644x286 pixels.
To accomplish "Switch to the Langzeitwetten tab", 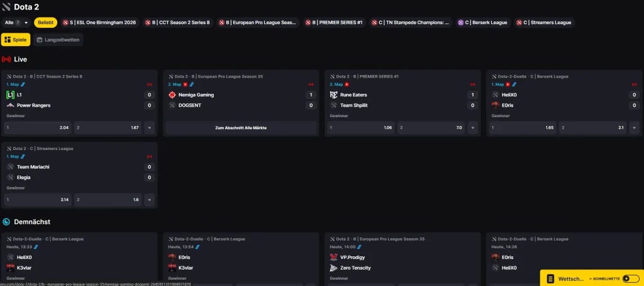I will click(57, 40).
